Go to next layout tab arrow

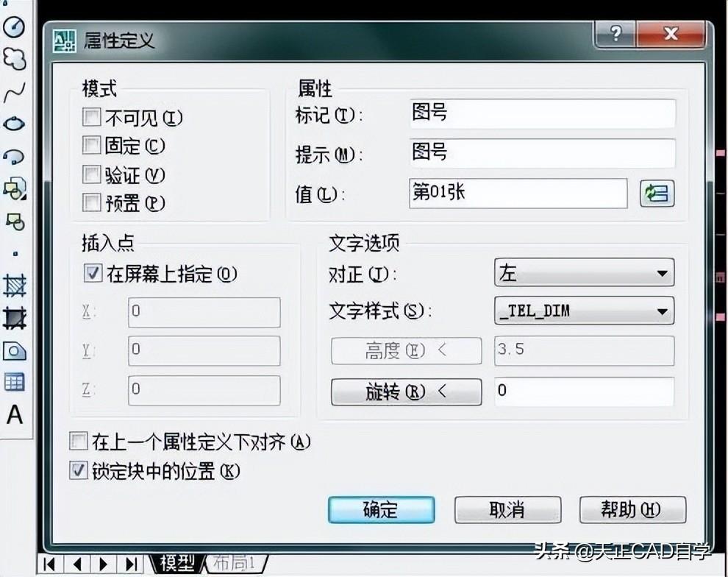104,564
